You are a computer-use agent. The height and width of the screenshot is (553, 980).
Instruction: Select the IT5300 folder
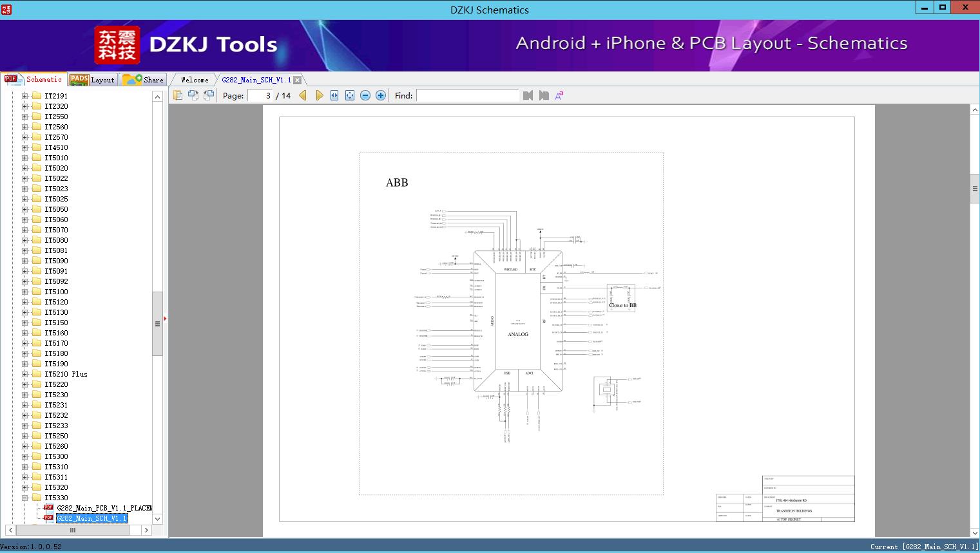coord(56,456)
